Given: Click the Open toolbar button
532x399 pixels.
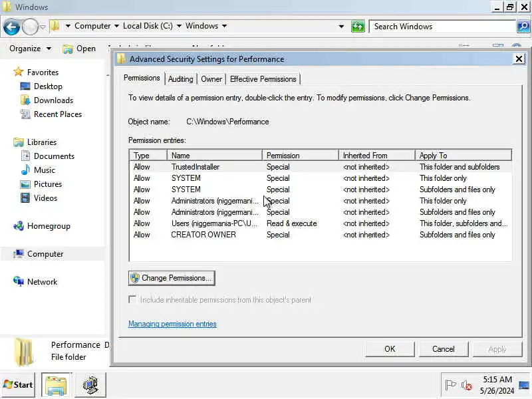Looking at the screenshot, I should coord(79,49).
